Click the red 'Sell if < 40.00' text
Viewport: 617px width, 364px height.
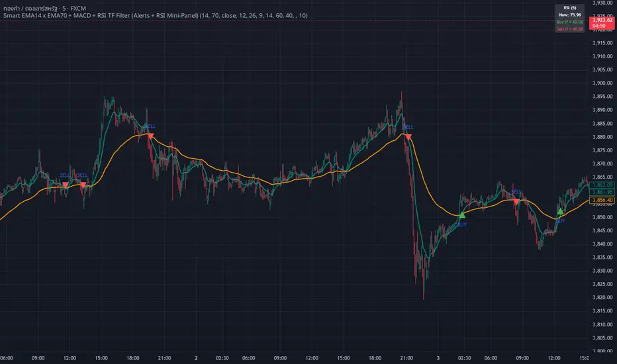point(570,29)
